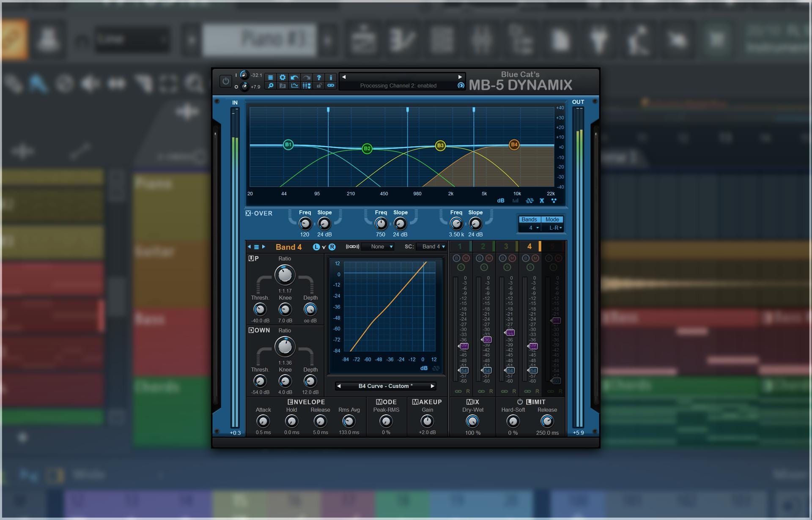Click the Blue Cat logo icon in preset display
Viewport: 812px width, 520px height.
[x=461, y=85]
